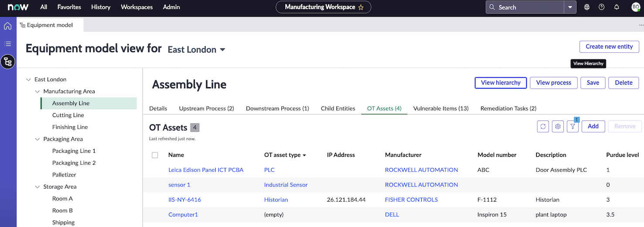Open the Child Entities tab

pos(338,108)
